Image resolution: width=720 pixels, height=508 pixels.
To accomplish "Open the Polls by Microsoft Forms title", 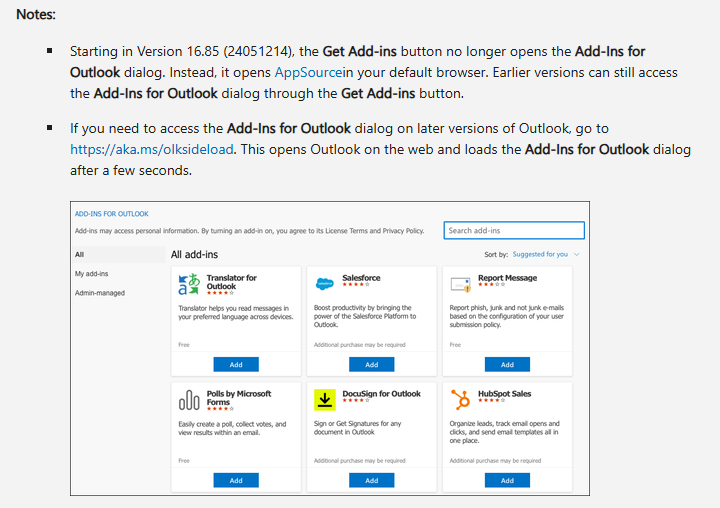I will coord(239,398).
